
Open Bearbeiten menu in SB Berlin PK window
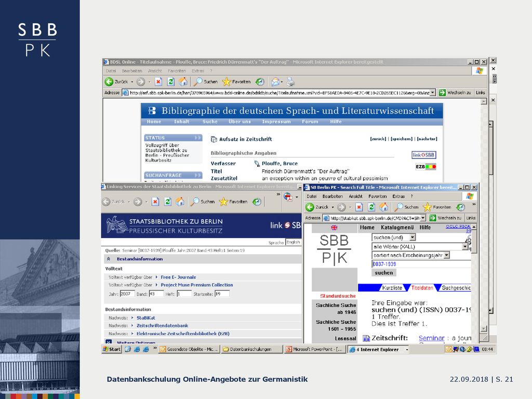tap(332, 196)
